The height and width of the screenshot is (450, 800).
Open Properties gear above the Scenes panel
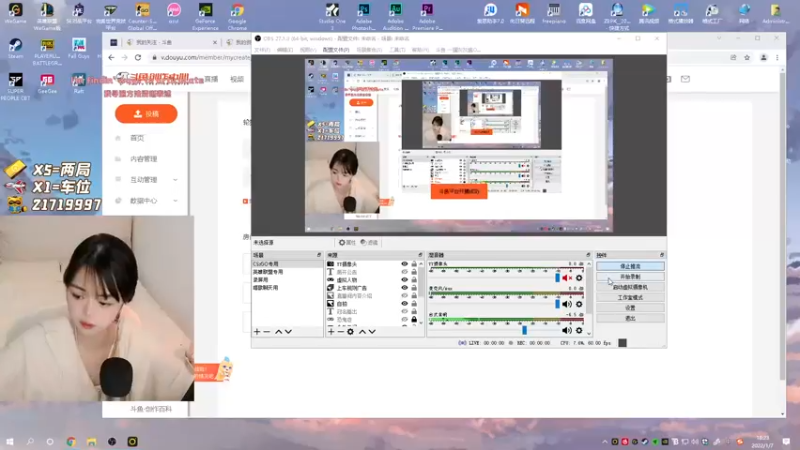(x=347, y=242)
